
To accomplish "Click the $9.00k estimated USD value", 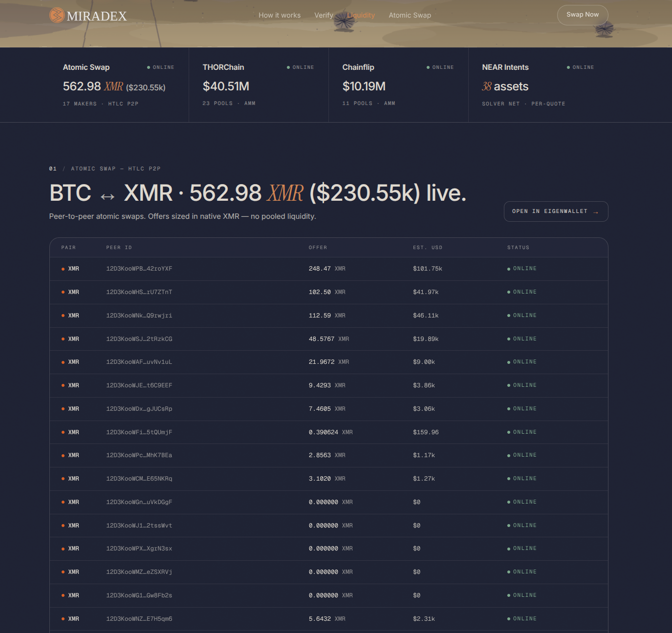I will click(424, 362).
